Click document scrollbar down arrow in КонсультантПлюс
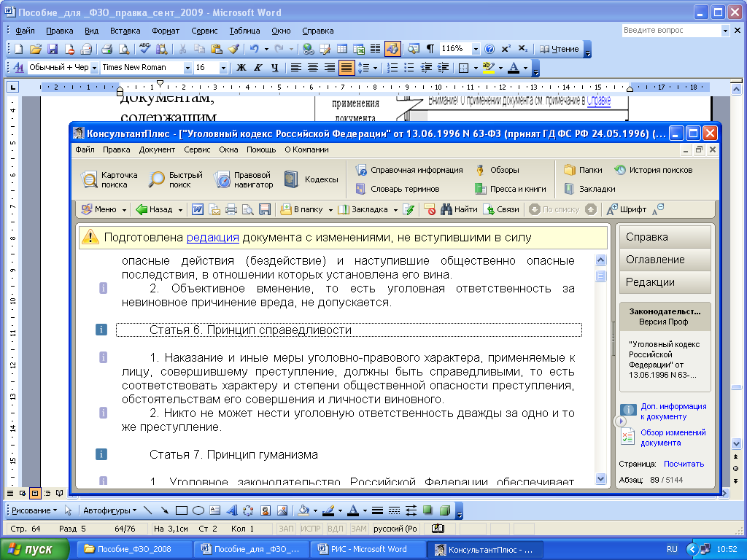This screenshot has width=747, height=560. (x=601, y=478)
